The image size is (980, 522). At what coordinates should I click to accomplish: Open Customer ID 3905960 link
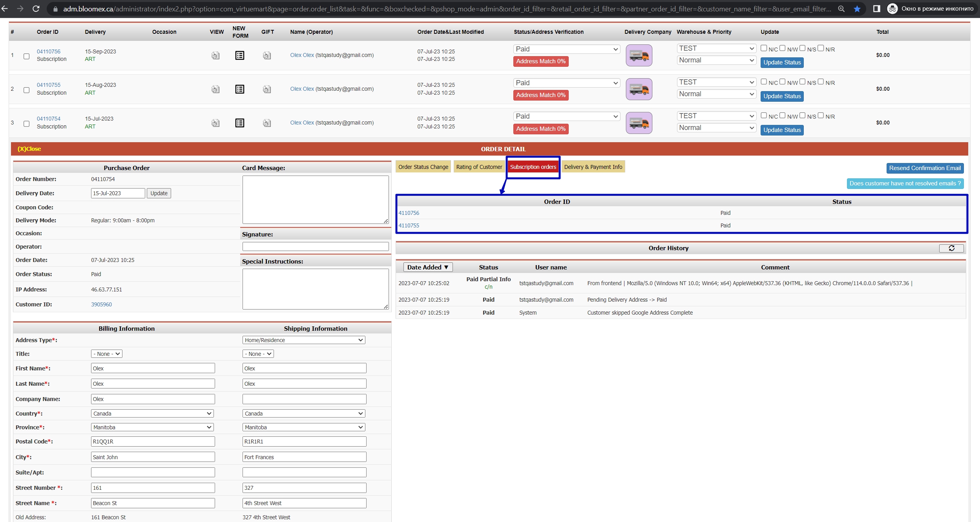(x=101, y=304)
